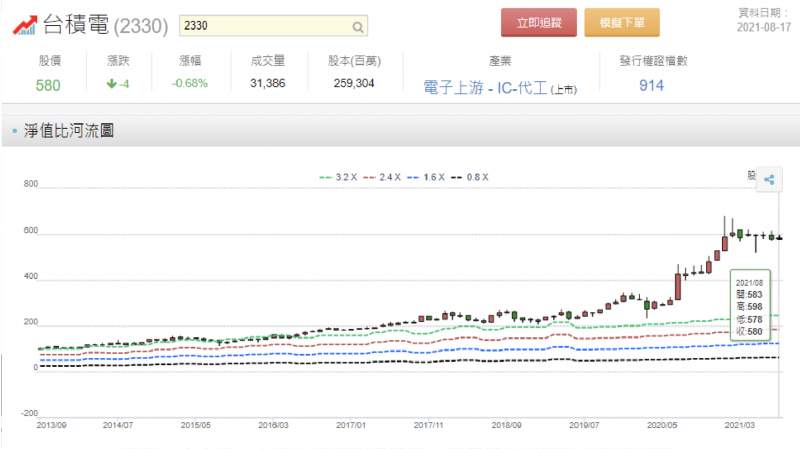The height and width of the screenshot is (449, 800).
Task: Click the 2019/07 x-axis label
Action: click(584, 425)
